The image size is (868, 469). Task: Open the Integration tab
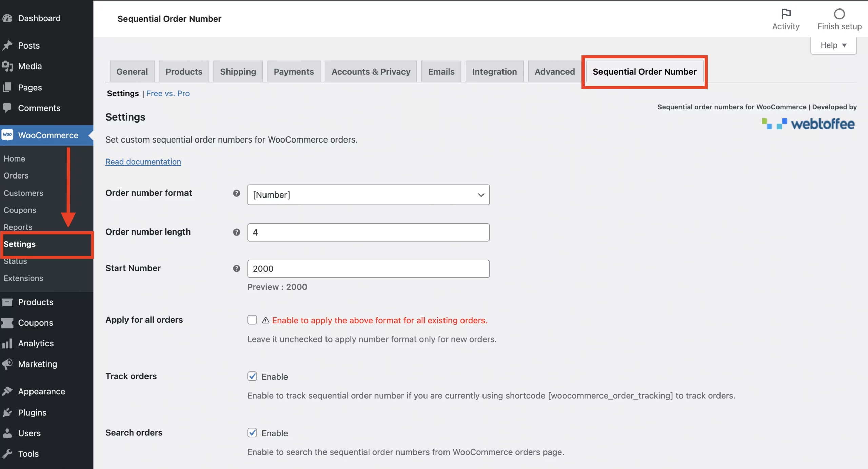[x=494, y=72]
